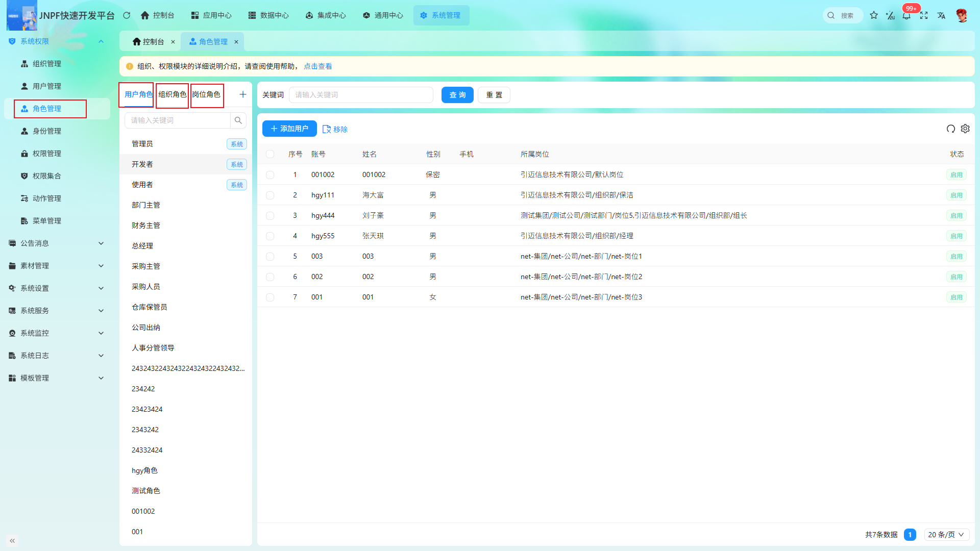
Task: Select the 管理员 role in the list
Action: tap(186, 144)
